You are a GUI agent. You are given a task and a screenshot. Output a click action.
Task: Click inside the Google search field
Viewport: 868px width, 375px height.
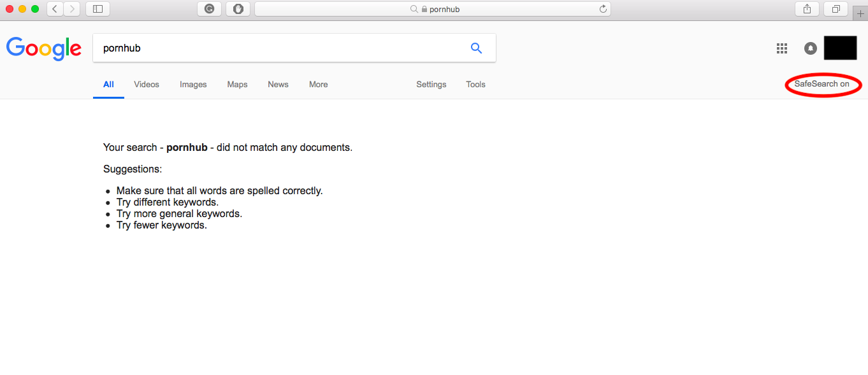coord(255,48)
